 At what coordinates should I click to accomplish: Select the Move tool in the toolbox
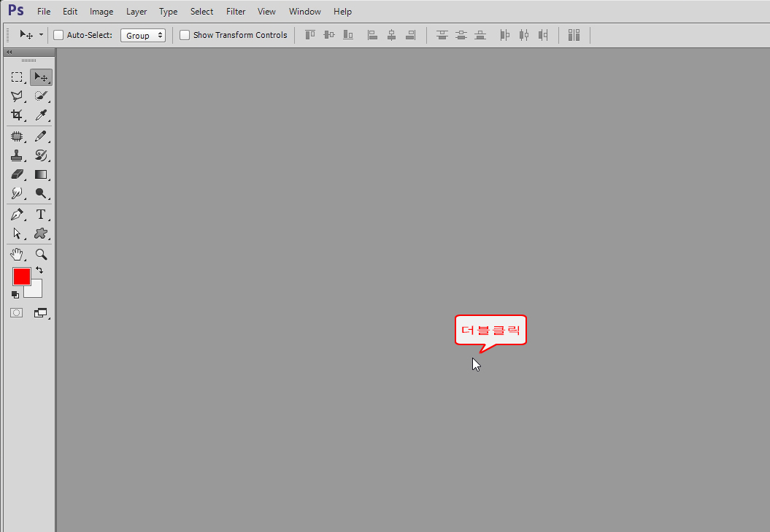(41, 77)
